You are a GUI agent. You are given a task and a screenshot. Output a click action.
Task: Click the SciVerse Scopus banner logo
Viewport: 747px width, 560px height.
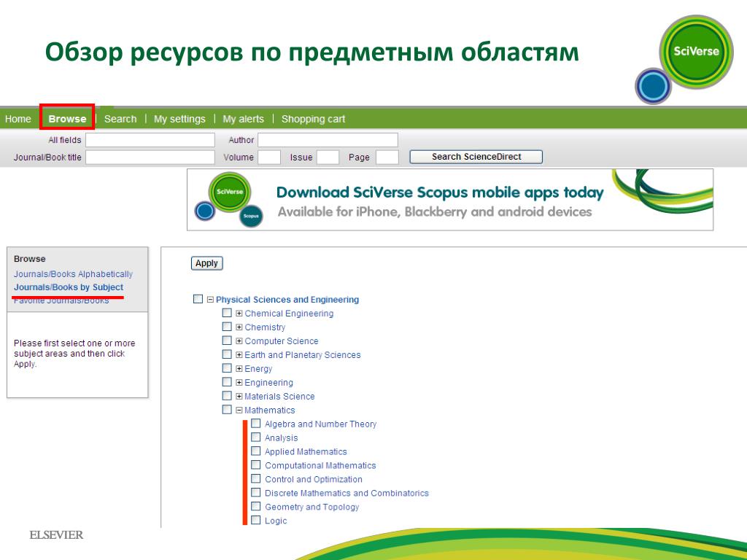click(x=228, y=200)
